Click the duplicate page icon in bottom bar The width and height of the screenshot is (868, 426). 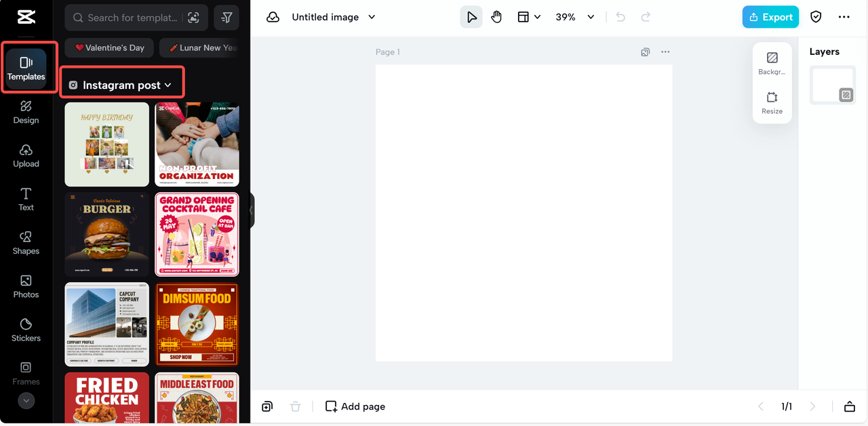(x=267, y=406)
